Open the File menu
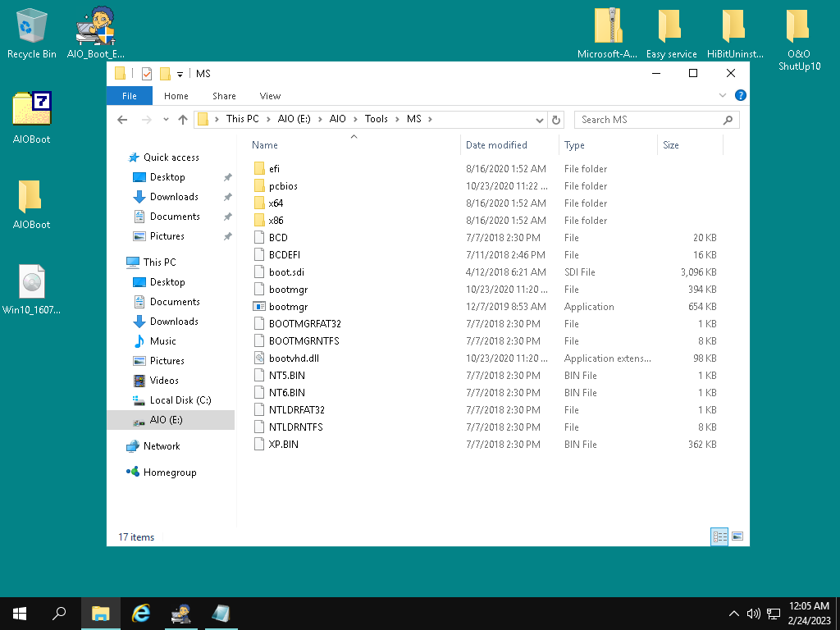840x630 pixels. click(130, 96)
